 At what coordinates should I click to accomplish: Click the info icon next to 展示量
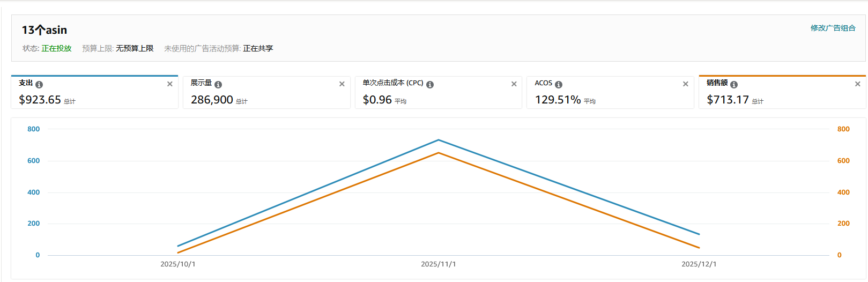218,85
